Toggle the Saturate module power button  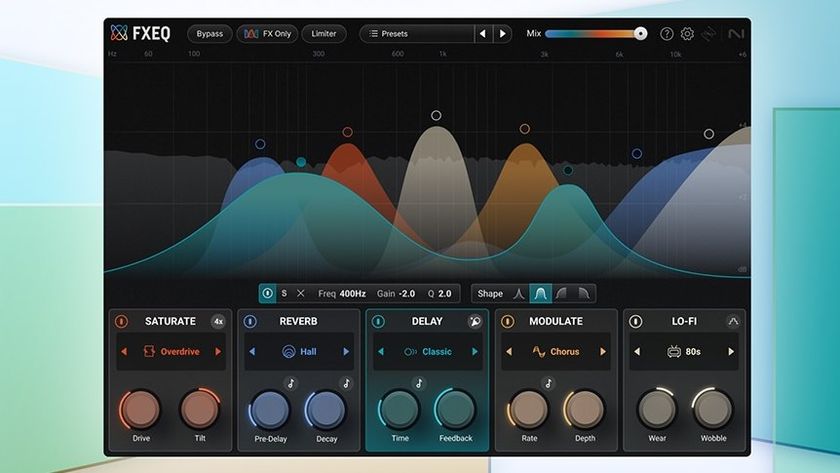(121, 321)
